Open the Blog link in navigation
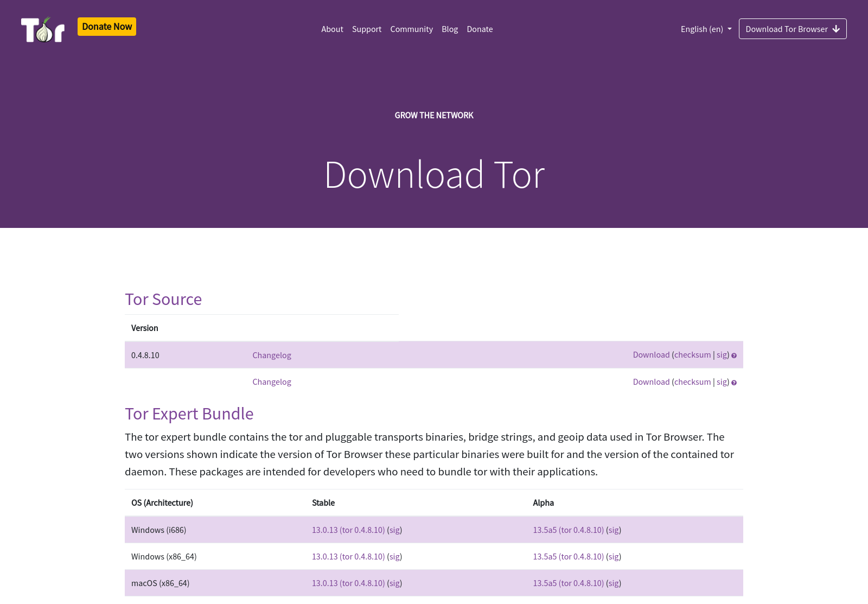This screenshot has width=868, height=604. [x=450, y=29]
